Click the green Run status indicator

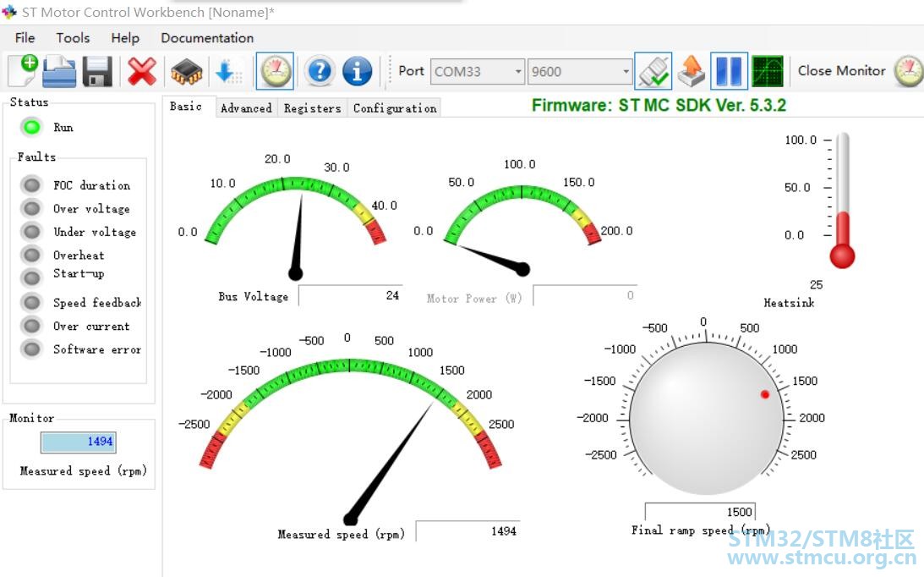tap(31, 127)
